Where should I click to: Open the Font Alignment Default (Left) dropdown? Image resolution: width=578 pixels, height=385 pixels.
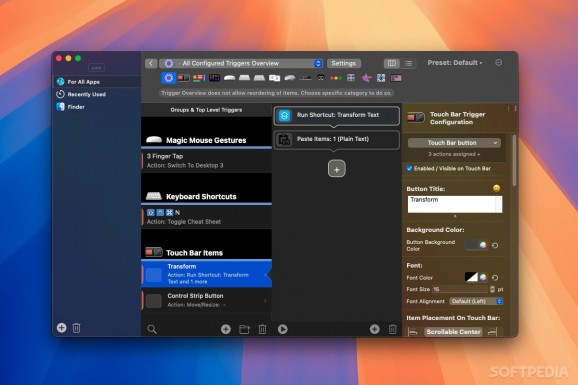[476, 301]
